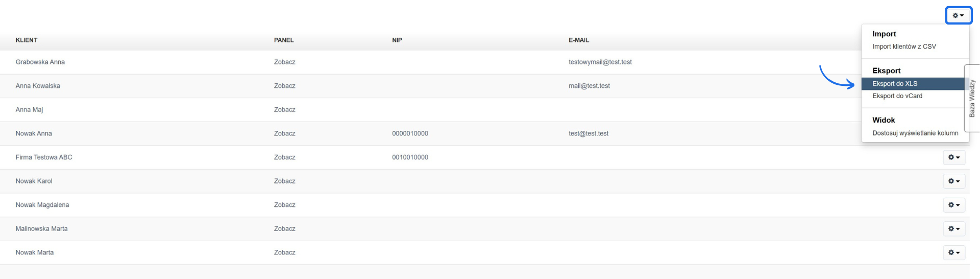Screen dimensions: 980x279
Task: Click the NIP column header
Action: click(x=397, y=40)
